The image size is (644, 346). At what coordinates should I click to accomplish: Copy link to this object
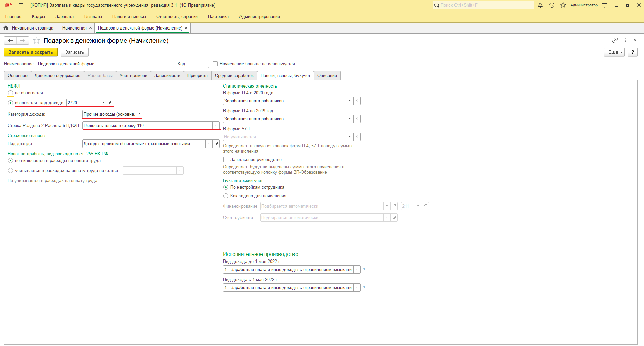point(615,40)
